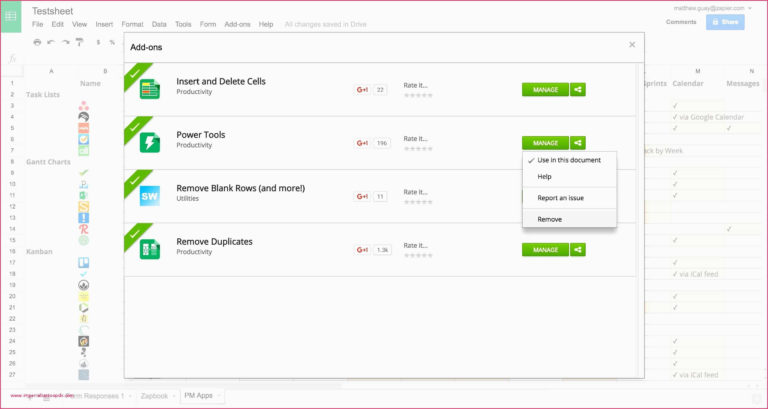Rate Remove Duplicates using the stars
768x409 pixels.
(x=418, y=255)
